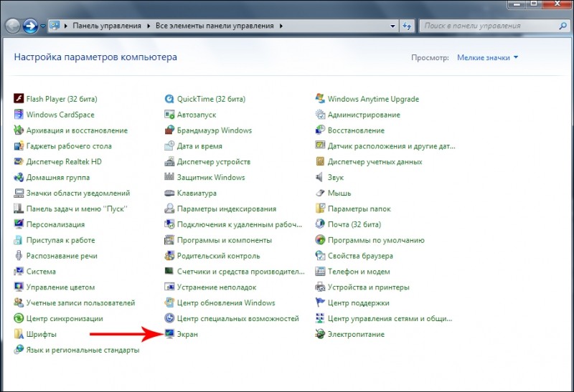The width and height of the screenshot is (574, 392).
Task: Open Система link
Action: (41, 272)
